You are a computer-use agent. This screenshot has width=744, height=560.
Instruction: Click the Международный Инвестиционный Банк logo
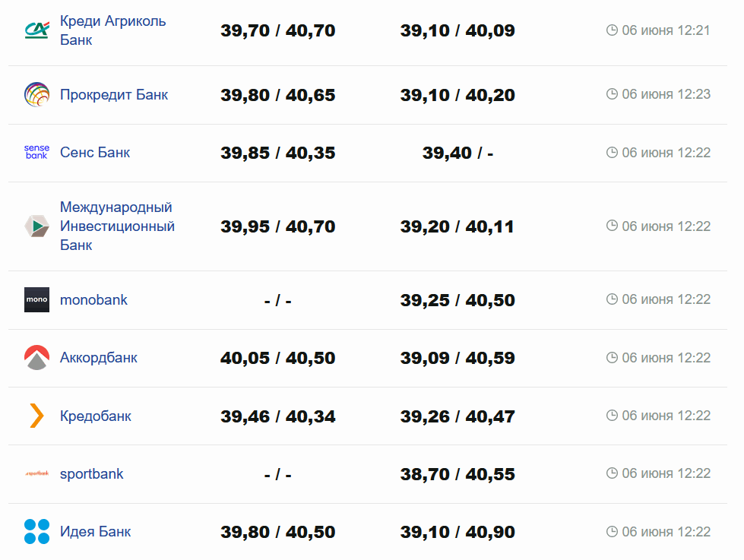36,226
